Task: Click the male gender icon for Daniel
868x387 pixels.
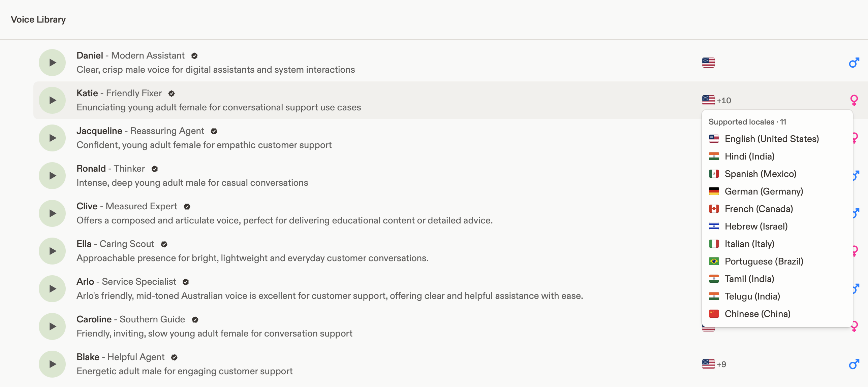Action: click(854, 63)
